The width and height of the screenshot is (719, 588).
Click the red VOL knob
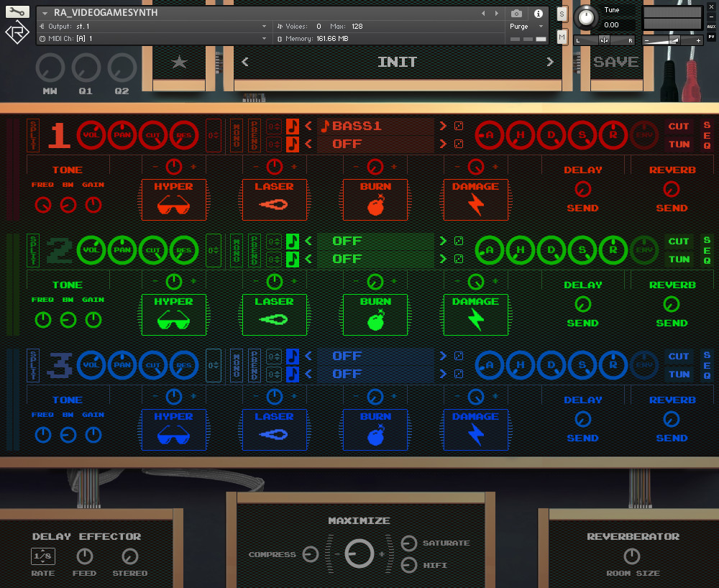coord(91,135)
